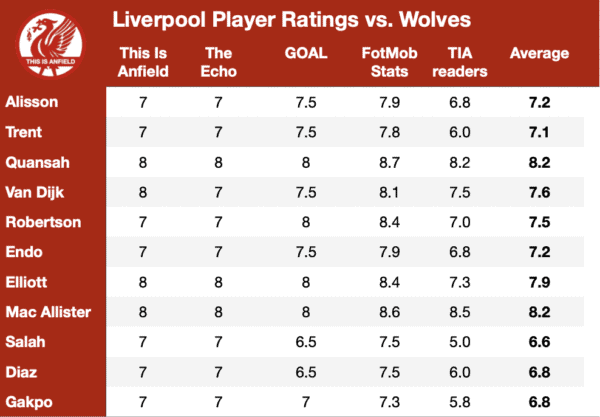Select the Van Dijk row label

tap(35, 192)
